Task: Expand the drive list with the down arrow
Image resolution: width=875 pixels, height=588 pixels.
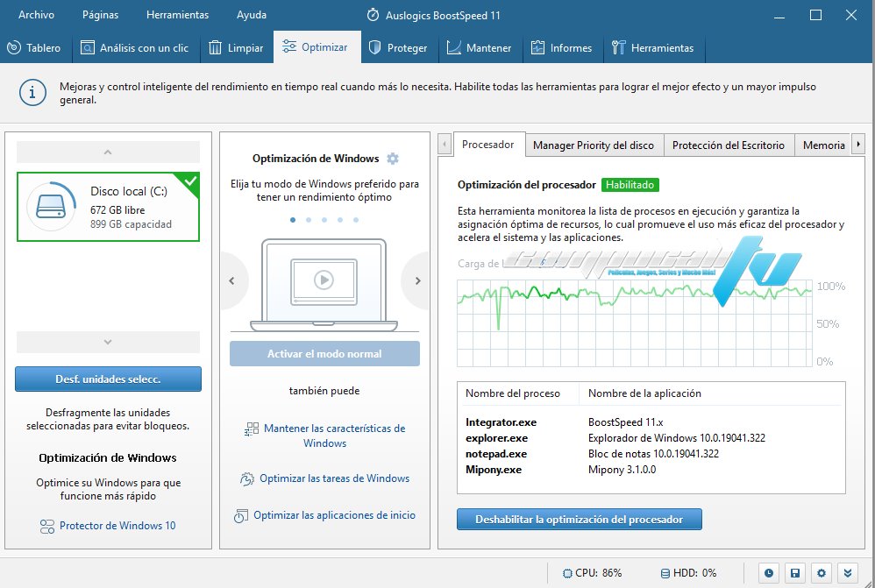Action: 108,342
